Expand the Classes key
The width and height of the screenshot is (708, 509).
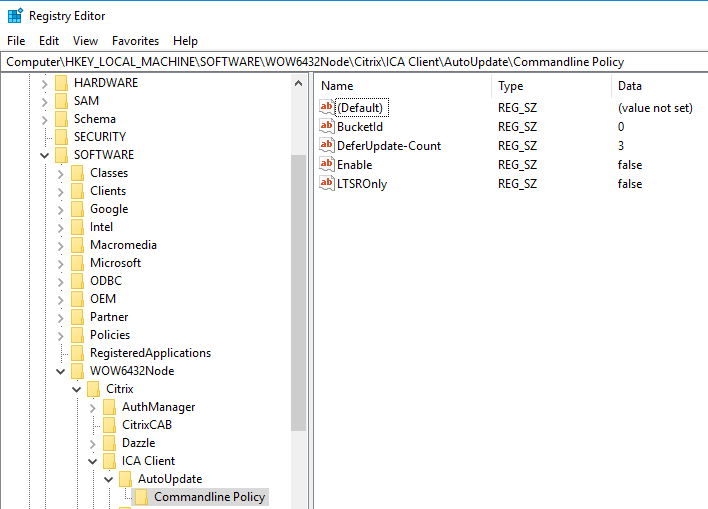click(61, 174)
